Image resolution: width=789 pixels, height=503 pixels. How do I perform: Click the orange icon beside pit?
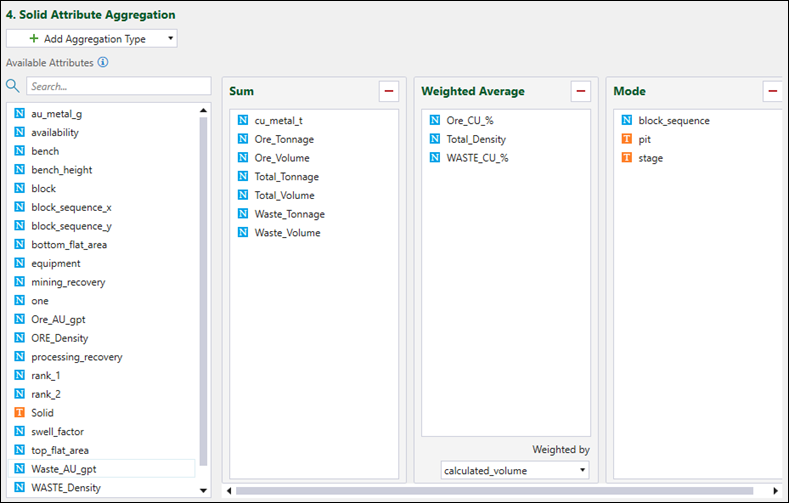[627, 139]
